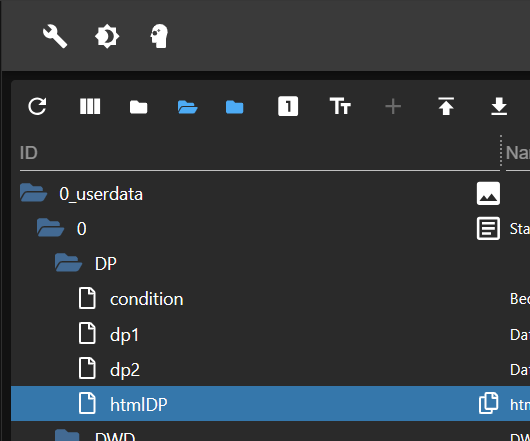The width and height of the screenshot is (530, 441).
Task: Toggle the text size Tt icon
Action: click(x=340, y=106)
